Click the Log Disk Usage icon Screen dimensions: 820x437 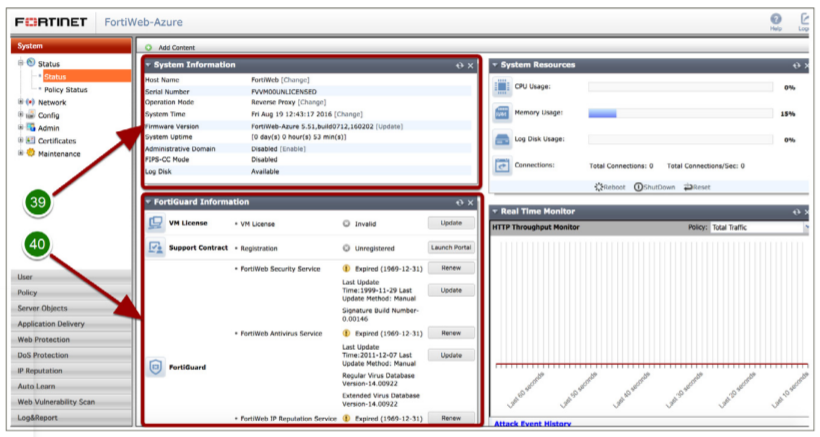point(502,140)
